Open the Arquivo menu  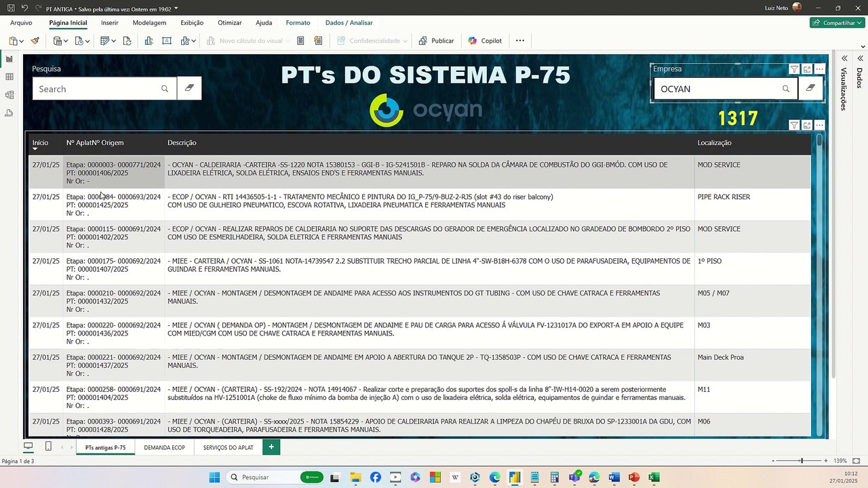[x=21, y=22]
